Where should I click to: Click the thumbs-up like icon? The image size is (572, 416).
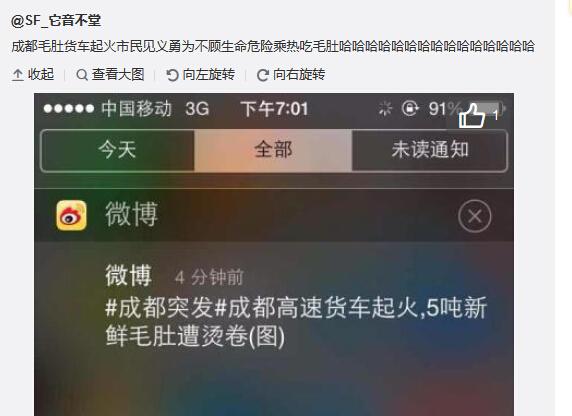pos(472,115)
